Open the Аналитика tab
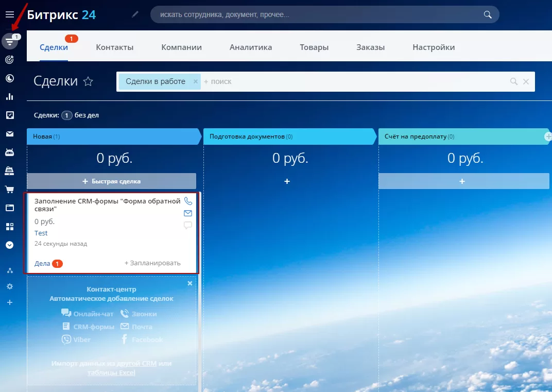Viewport: 552px width, 392px height. tap(251, 47)
